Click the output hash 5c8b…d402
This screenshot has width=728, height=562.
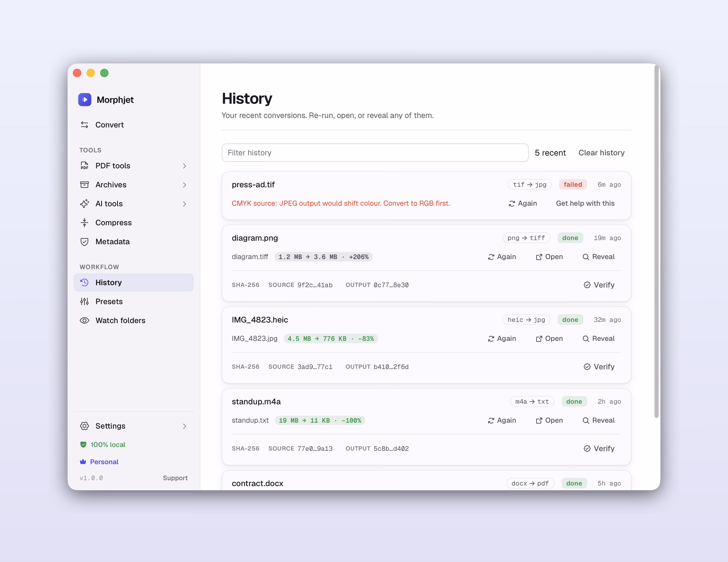[x=391, y=449]
